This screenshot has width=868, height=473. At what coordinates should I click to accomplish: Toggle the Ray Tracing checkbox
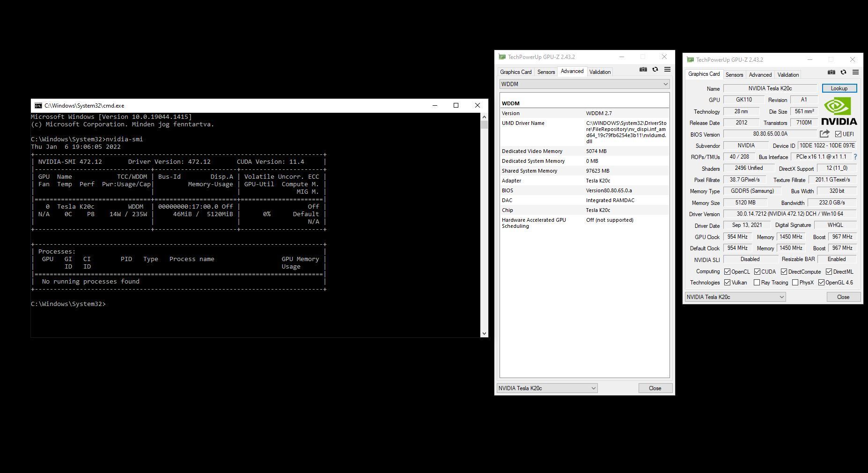[x=757, y=283]
